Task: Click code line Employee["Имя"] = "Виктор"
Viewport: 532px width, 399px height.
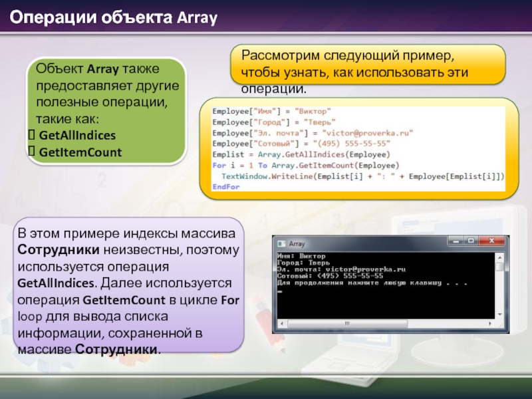Action: point(271,111)
